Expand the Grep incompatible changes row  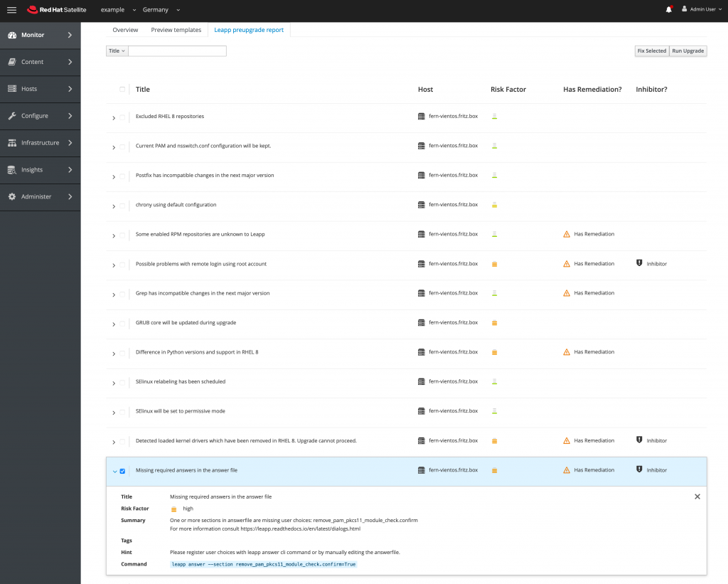pyautogui.click(x=114, y=295)
